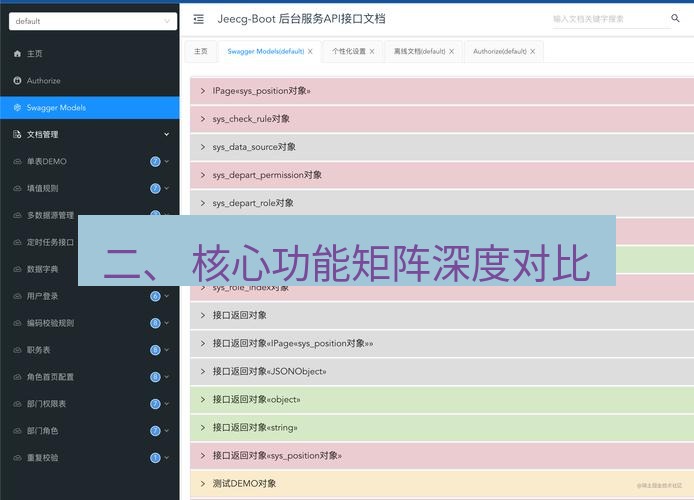This screenshot has height=500, width=694.
Task: Close the 离线文档(default) tab
Action: [451, 51]
